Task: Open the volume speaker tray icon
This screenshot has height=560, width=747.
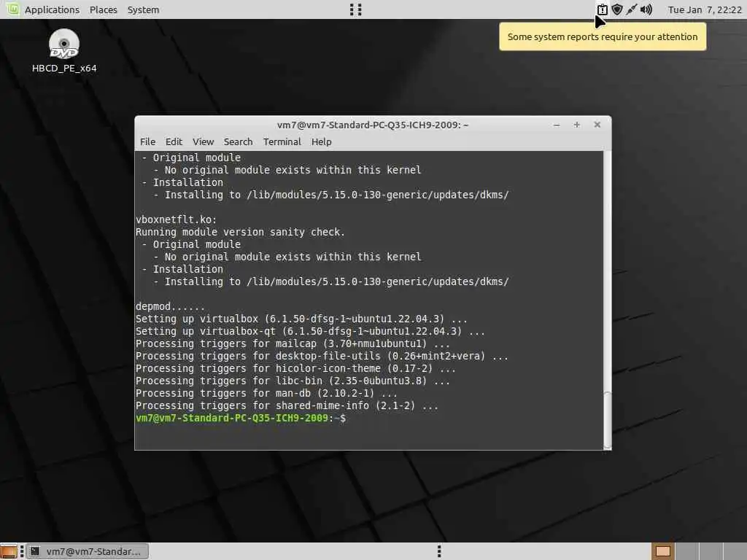Action: (646, 9)
